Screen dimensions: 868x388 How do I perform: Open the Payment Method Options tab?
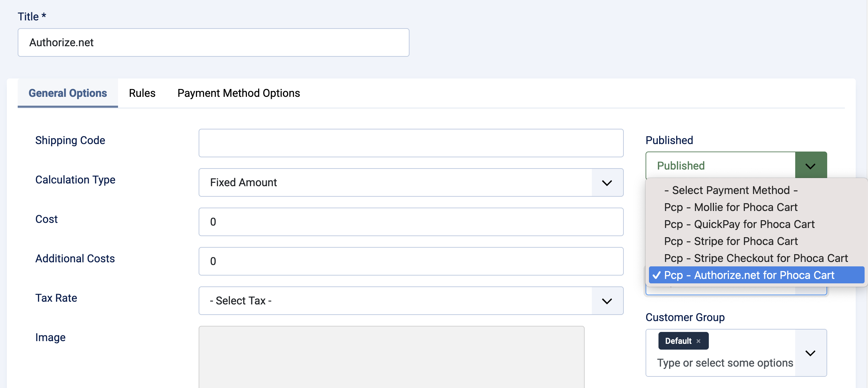click(238, 93)
